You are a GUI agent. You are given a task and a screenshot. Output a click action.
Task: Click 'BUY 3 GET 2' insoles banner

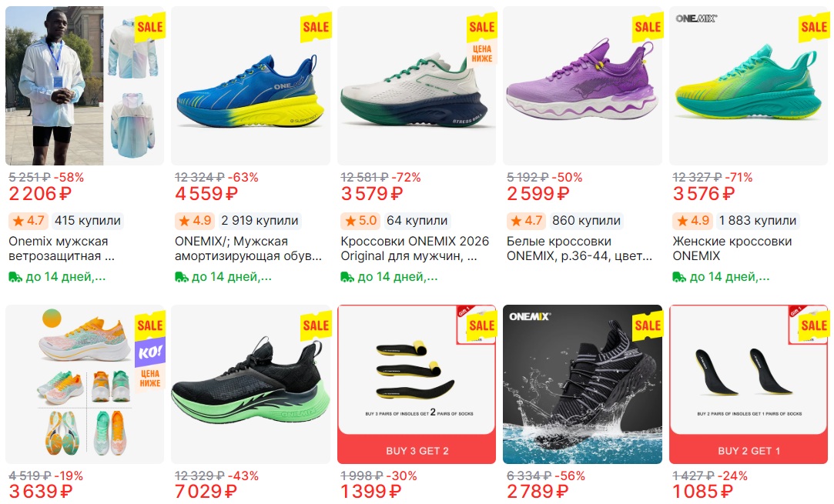tap(417, 451)
